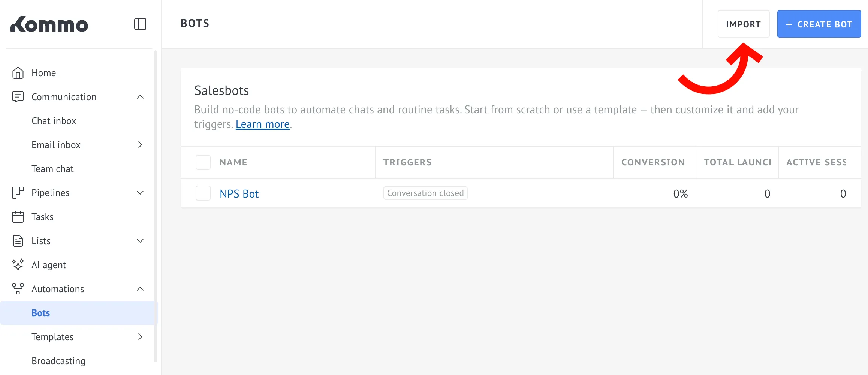Go to Broadcasting in the sidebar
The image size is (868, 375).
click(x=58, y=361)
